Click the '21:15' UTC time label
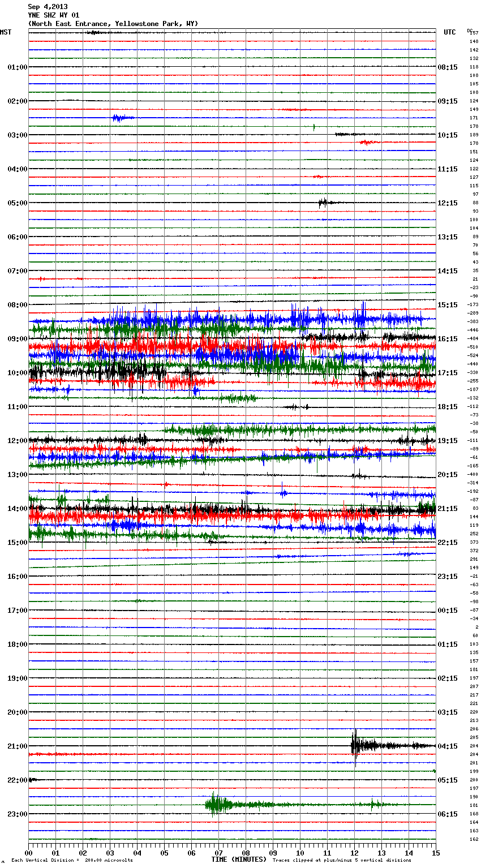Image resolution: width=481 pixels, height=868 pixels. (448, 509)
